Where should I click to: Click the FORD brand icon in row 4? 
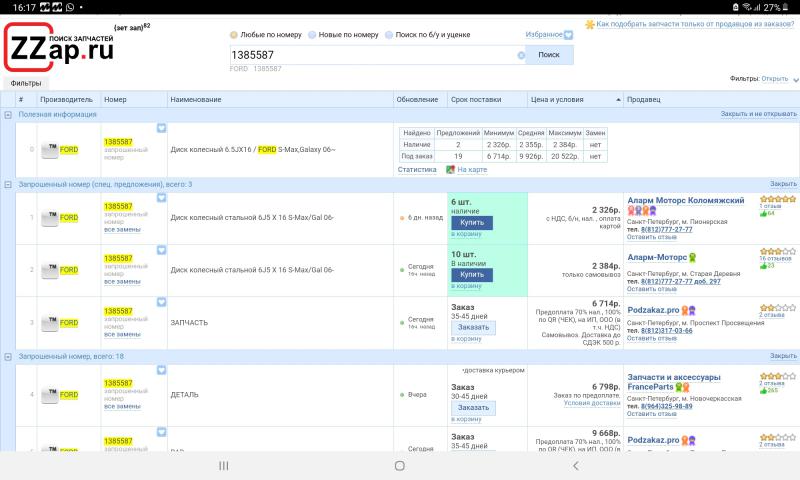[x=49, y=394]
